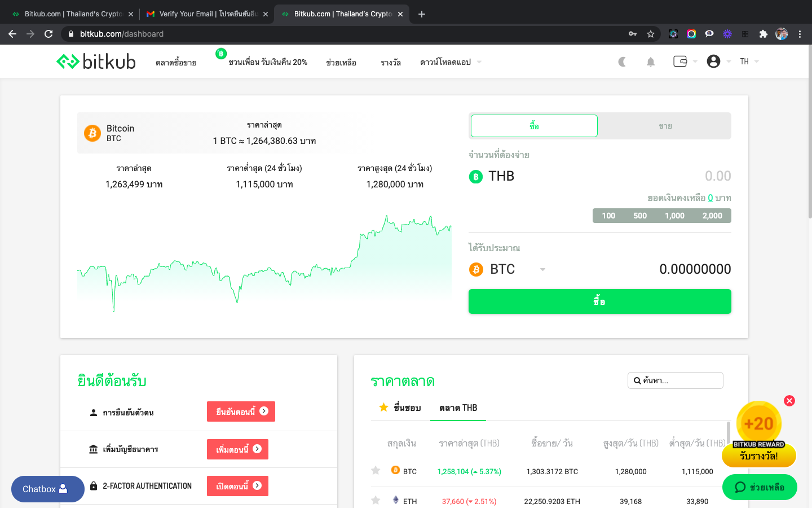
Task: Click the page vertical scrollbar
Action: 810,133
